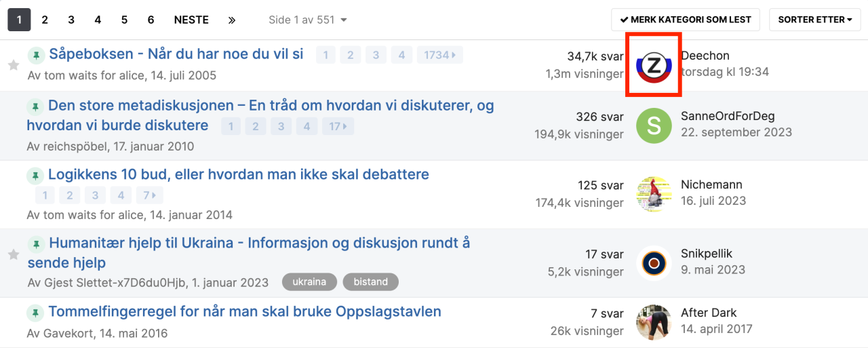Select pagination page 6

151,20
